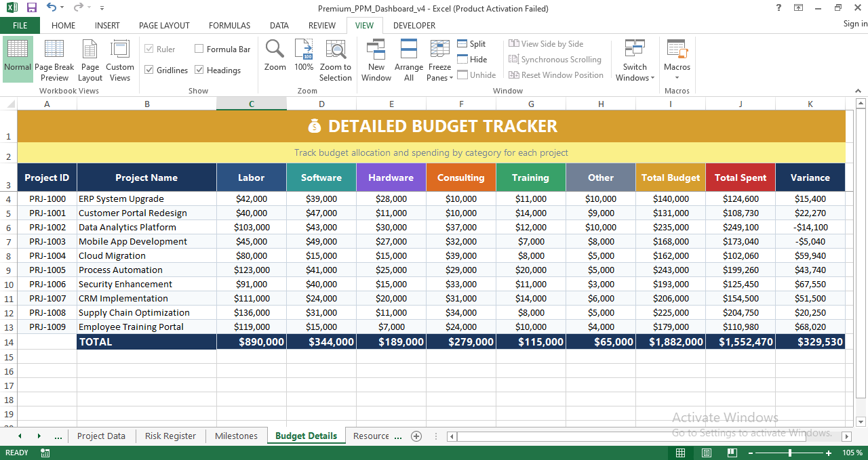Enable the Ruler checkbox
The width and height of the screenshot is (868, 460).
pos(152,49)
